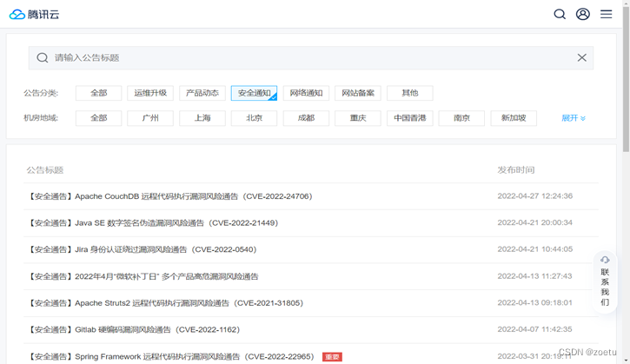Select the 新加坡 region filter
Viewport: 630px width, 364px height.
point(514,118)
